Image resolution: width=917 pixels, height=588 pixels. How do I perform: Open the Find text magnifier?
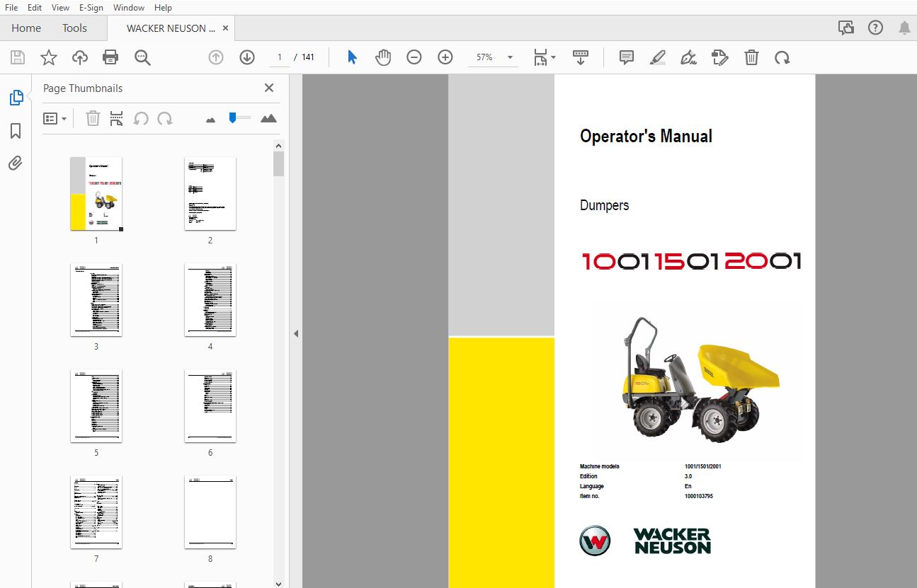(142, 57)
